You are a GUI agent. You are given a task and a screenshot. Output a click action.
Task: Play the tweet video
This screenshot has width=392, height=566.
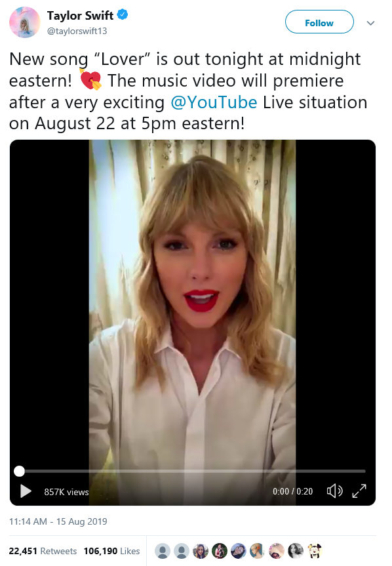tap(26, 491)
